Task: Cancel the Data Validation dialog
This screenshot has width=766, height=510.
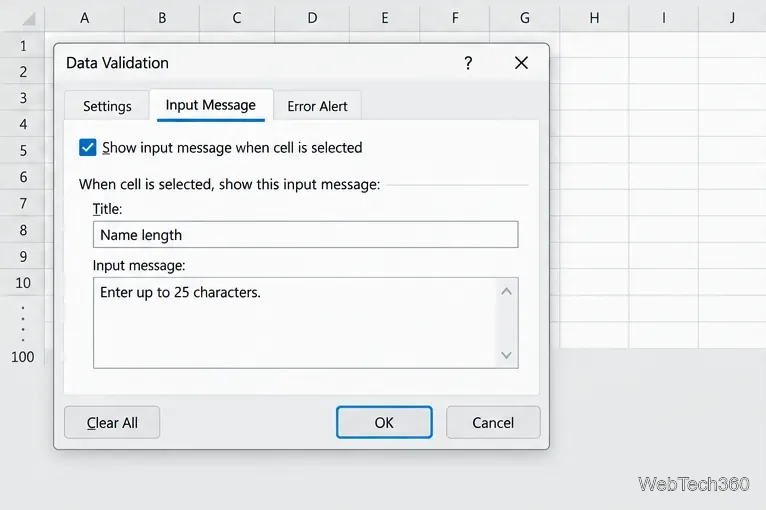Action: [x=493, y=422]
